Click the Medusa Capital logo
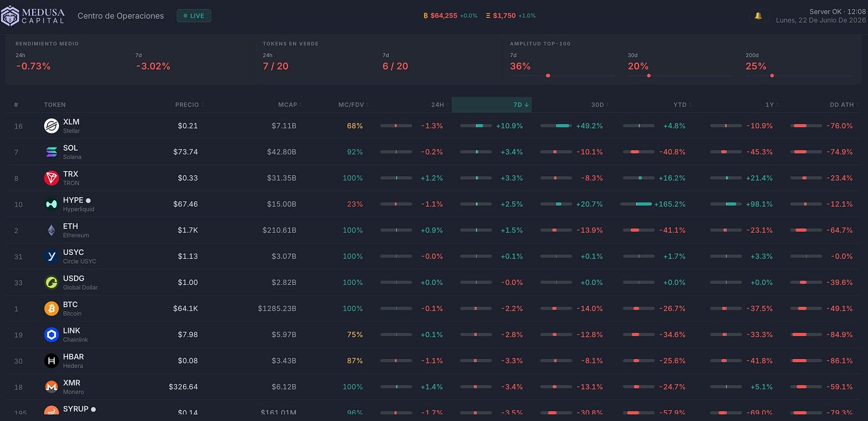 [x=32, y=15]
